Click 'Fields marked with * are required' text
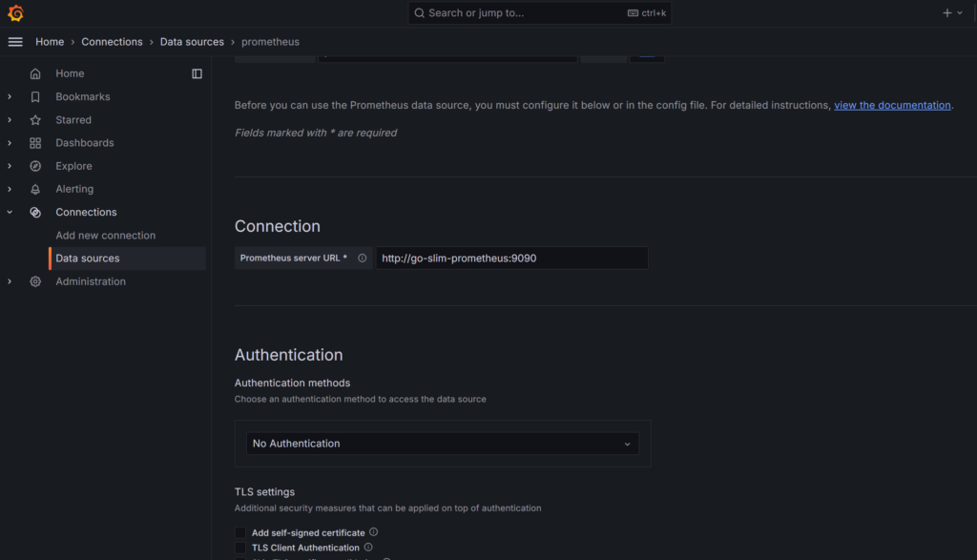 click(x=315, y=133)
